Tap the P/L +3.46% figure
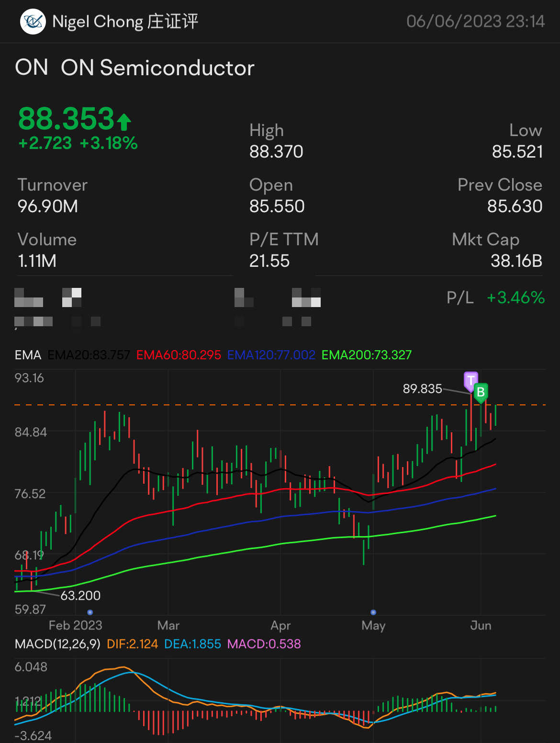560x743 pixels. (x=515, y=298)
